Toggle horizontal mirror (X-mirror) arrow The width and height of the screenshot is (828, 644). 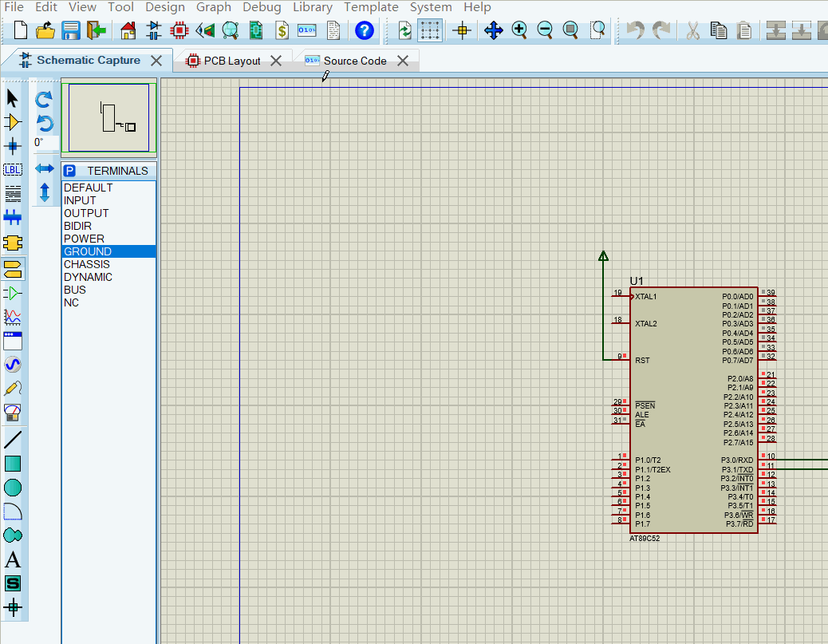pyautogui.click(x=45, y=168)
